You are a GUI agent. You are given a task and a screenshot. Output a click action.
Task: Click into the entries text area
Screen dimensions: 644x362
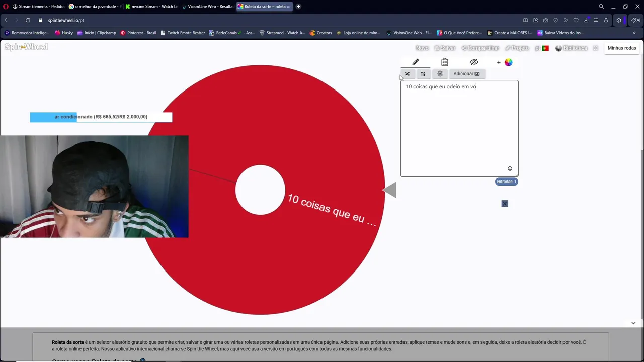[x=459, y=128]
